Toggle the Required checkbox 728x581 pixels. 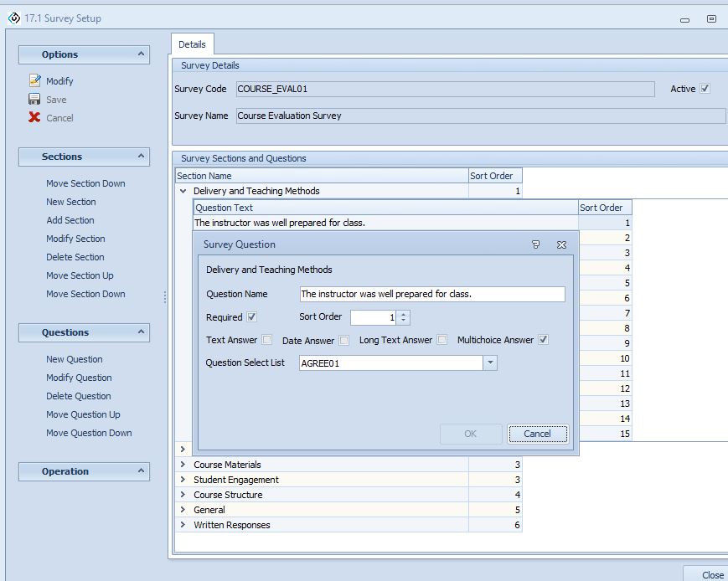pyautogui.click(x=252, y=317)
